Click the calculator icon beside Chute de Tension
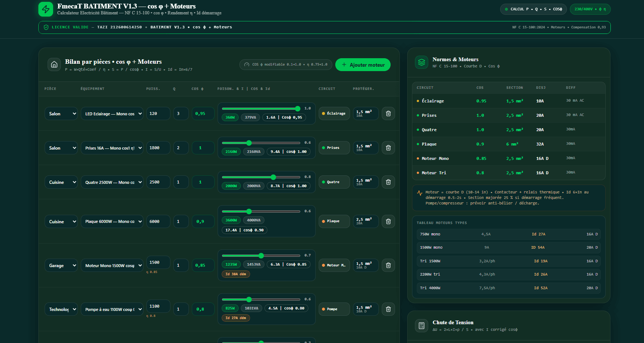The image size is (644, 343). pyautogui.click(x=422, y=326)
